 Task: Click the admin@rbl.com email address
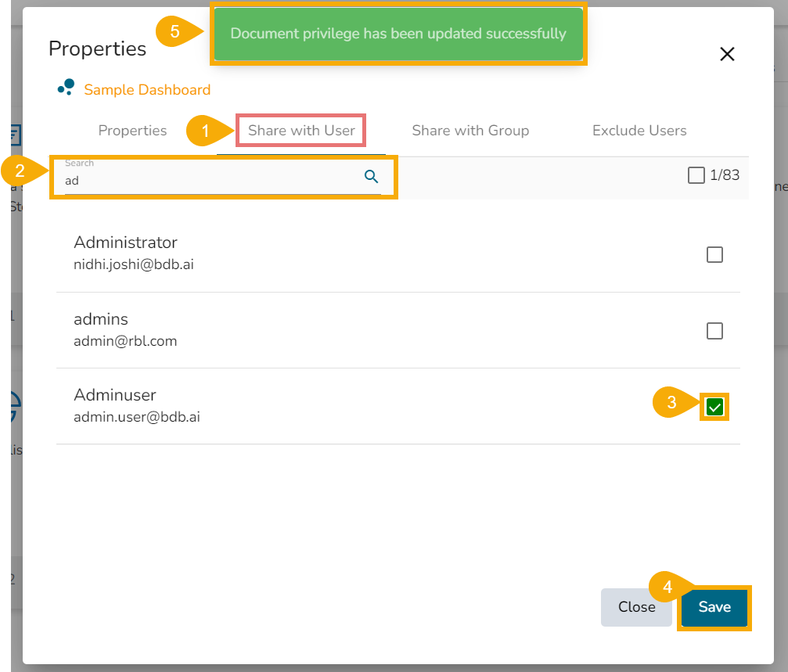[x=125, y=341]
